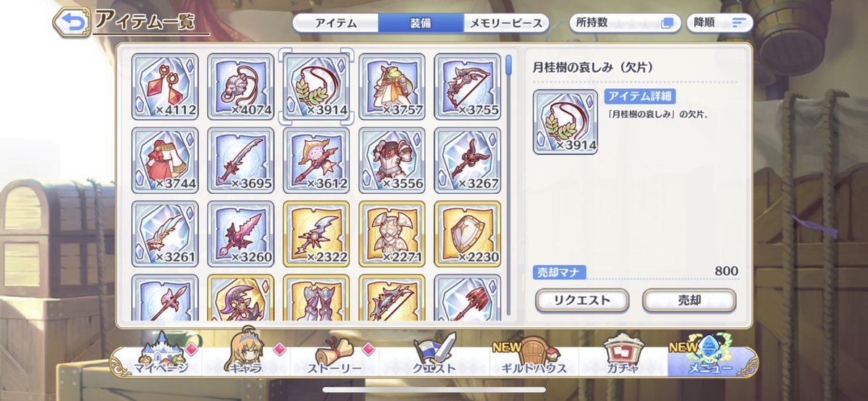Switch to the アイテム tab
The height and width of the screenshot is (401, 868).
pyautogui.click(x=336, y=23)
